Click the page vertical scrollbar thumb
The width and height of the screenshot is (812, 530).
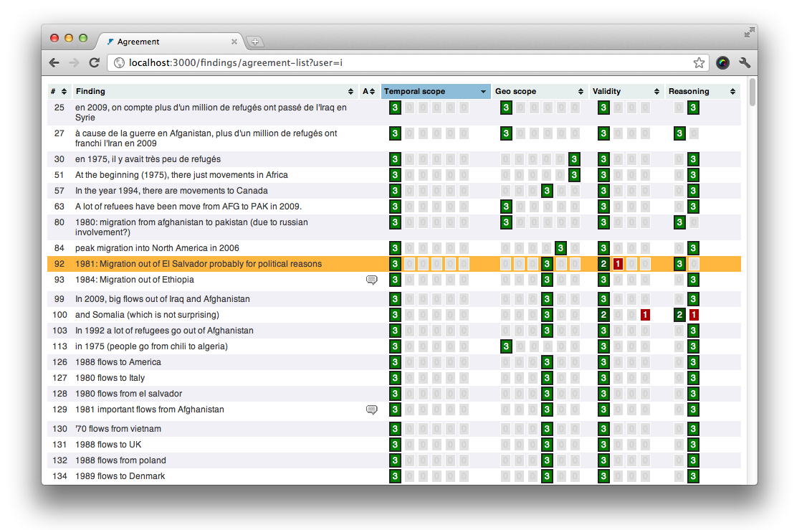[x=753, y=93]
